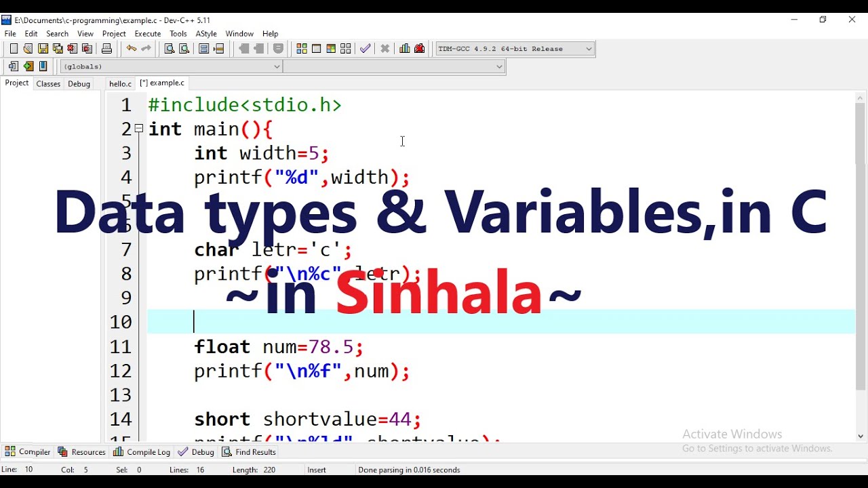Open the Project menu
The height and width of the screenshot is (488, 868).
(114, 33)
